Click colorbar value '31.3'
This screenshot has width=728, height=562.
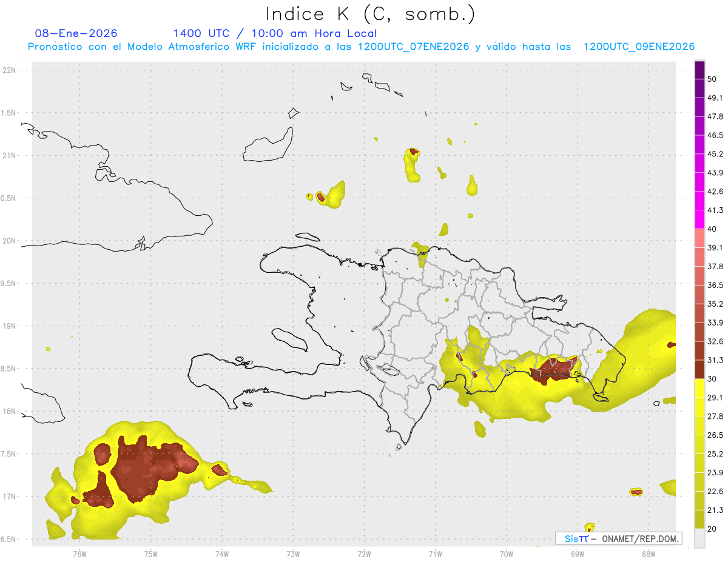coord(715,360)
